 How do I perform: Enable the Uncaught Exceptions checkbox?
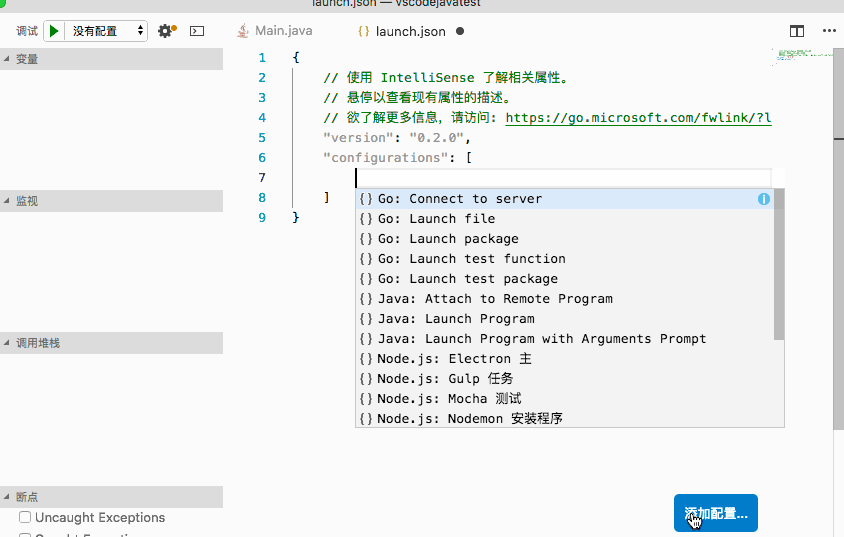point(25,517)
